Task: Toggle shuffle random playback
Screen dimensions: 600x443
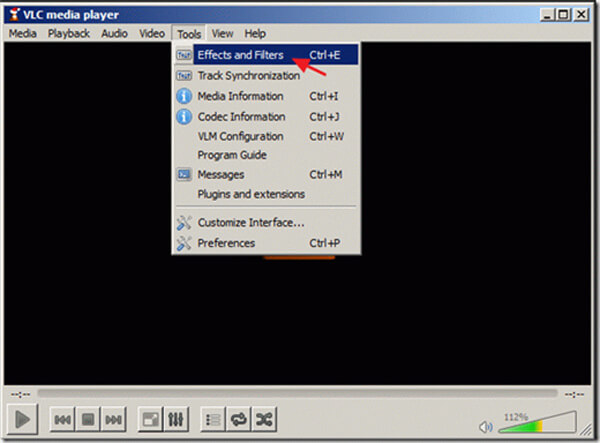Action: [x=263, y=420]
